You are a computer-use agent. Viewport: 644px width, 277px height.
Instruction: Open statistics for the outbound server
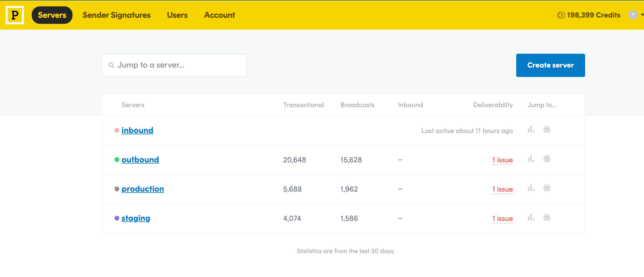coord(531,159)
